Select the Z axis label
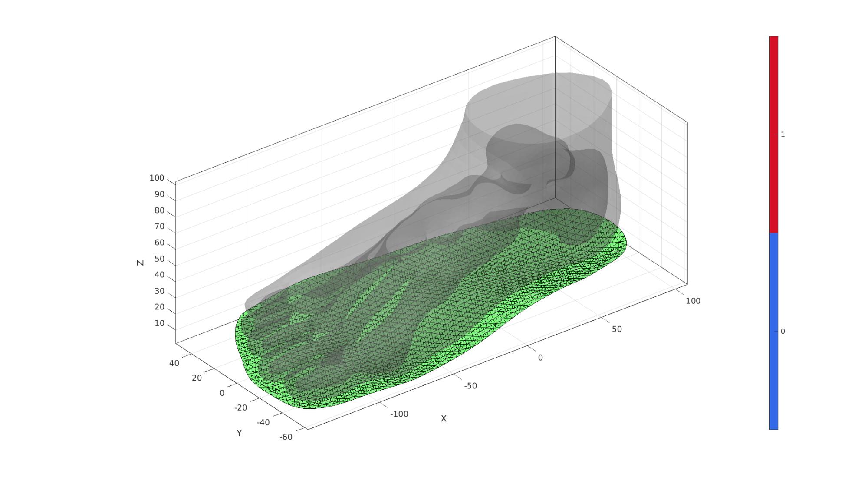 (x=140, y=263)
